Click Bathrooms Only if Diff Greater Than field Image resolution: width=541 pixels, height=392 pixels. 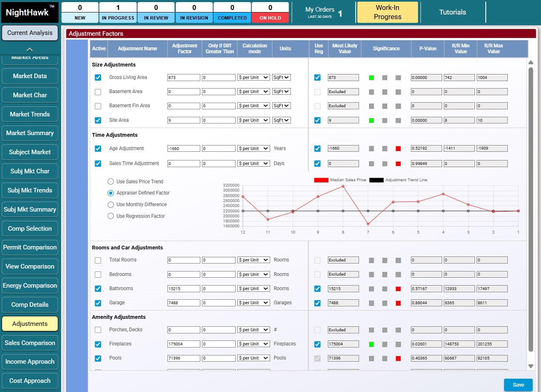point(219,289)
